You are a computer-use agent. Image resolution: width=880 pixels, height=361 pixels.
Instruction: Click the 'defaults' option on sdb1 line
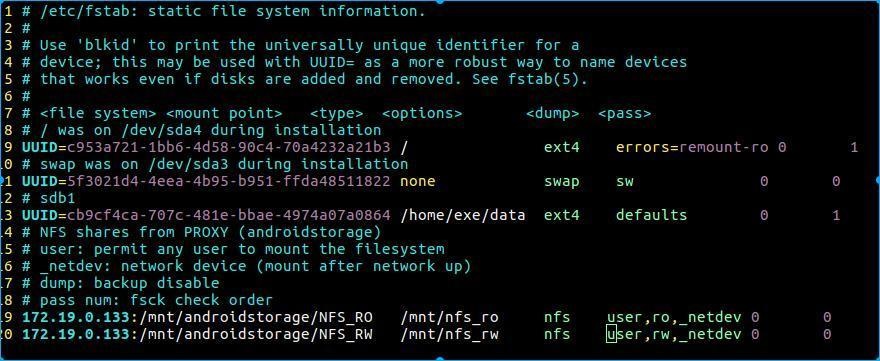(652, 215)
